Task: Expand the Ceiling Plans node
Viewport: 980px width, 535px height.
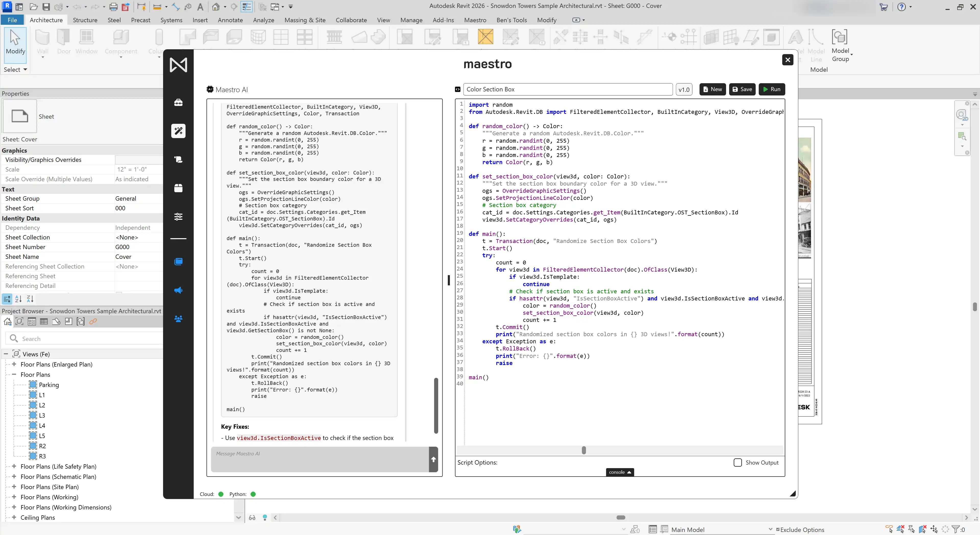Action: pos(14,517)
